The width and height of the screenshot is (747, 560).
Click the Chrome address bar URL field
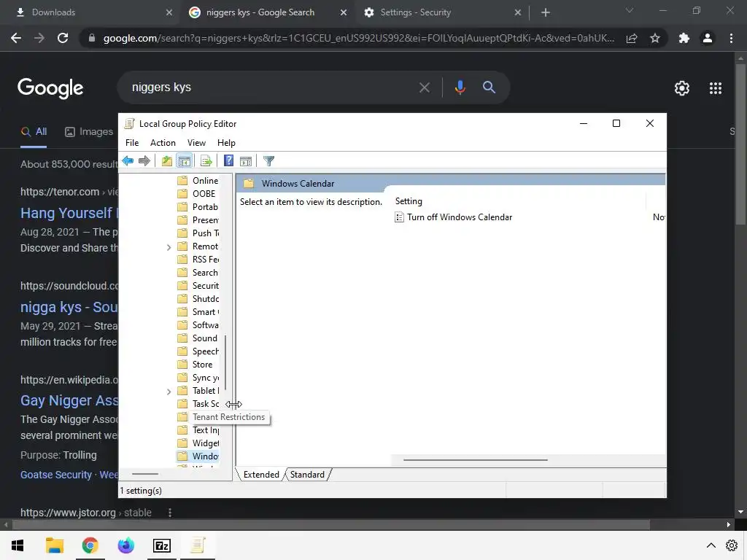coord(358,38)
